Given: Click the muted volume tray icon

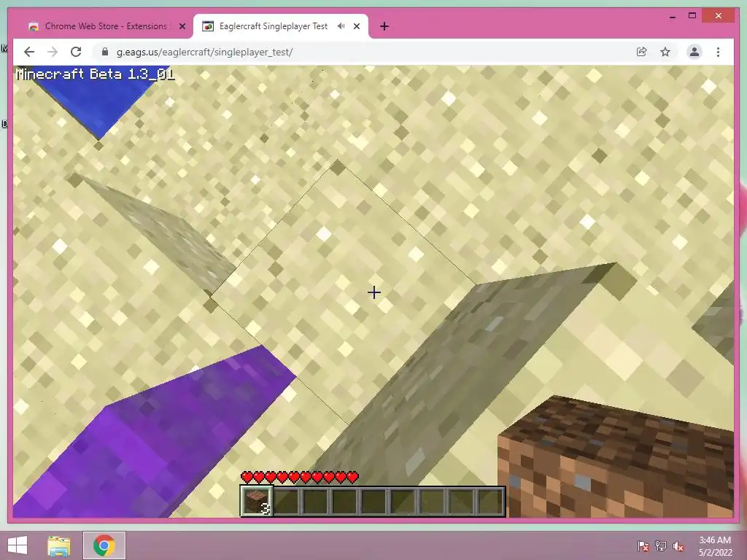Looking at the screenshot, I should click(678, 545).
